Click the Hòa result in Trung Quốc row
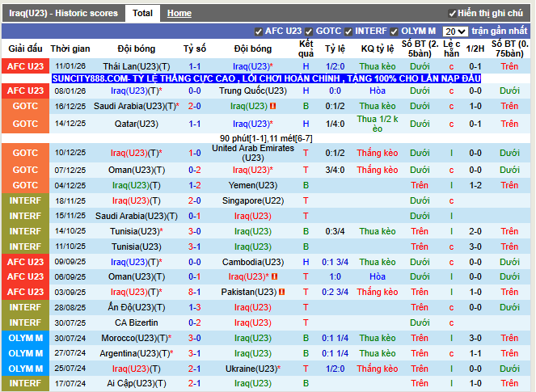 [x=378, y=91]
